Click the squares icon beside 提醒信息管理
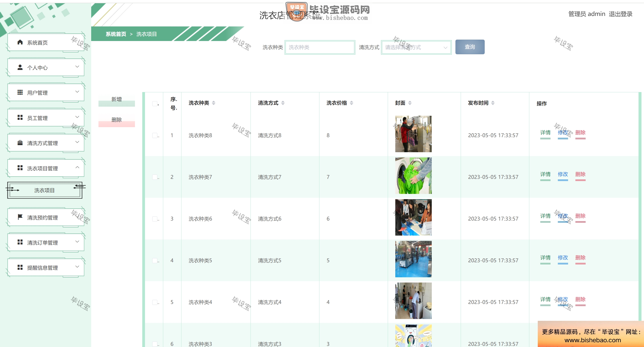 [x=20, y=267]
